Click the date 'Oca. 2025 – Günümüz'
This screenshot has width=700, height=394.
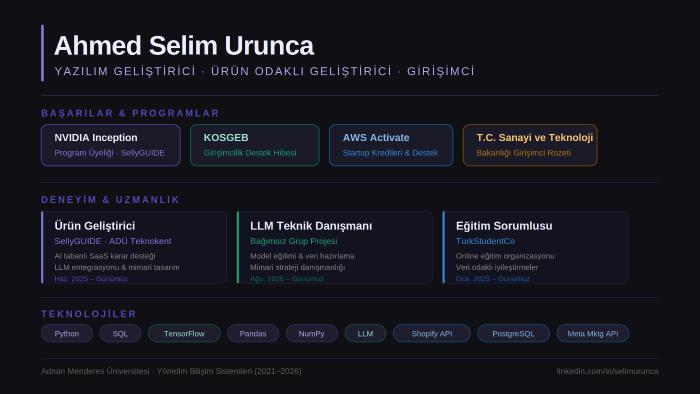[x=493, y=278]
